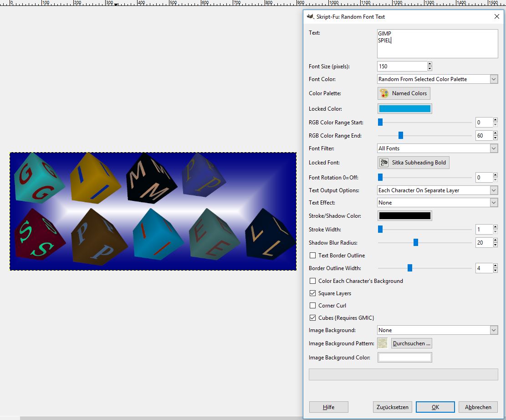Click the Durchsuchen browse button

coord(411,343)
